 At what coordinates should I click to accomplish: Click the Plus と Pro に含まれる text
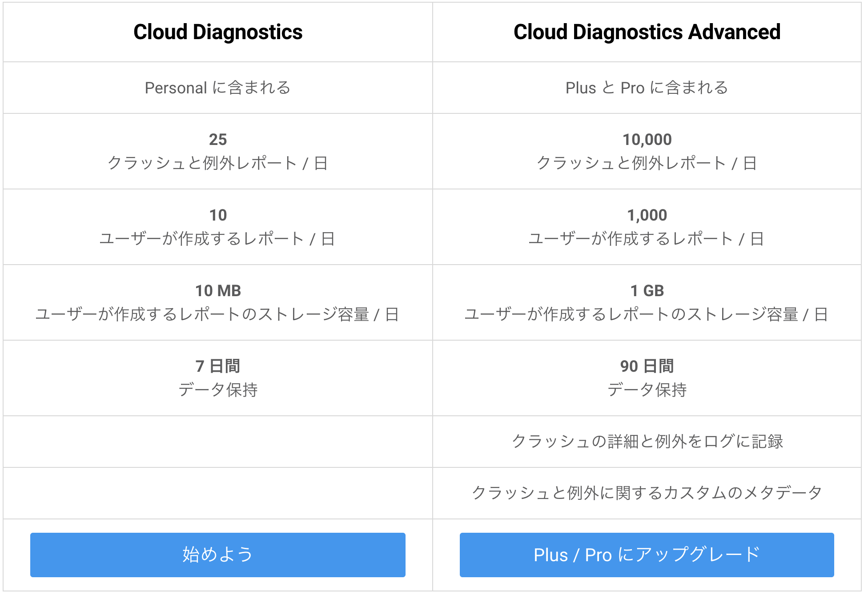click(x=647, y=88)
